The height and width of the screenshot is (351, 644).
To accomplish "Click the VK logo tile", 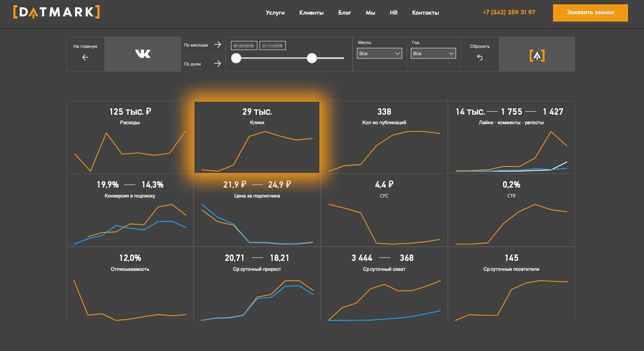I will [143, 54].
